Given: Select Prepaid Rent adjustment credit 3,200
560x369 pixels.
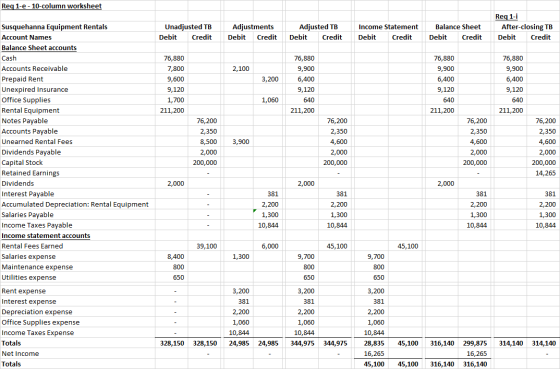Looking at the screenshot, I should [270, 79].
